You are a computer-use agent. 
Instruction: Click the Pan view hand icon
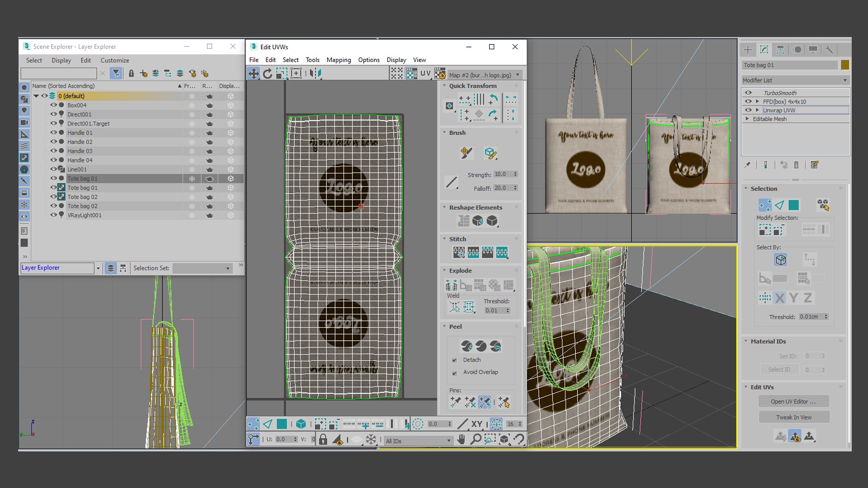click(x=461, y=439)
